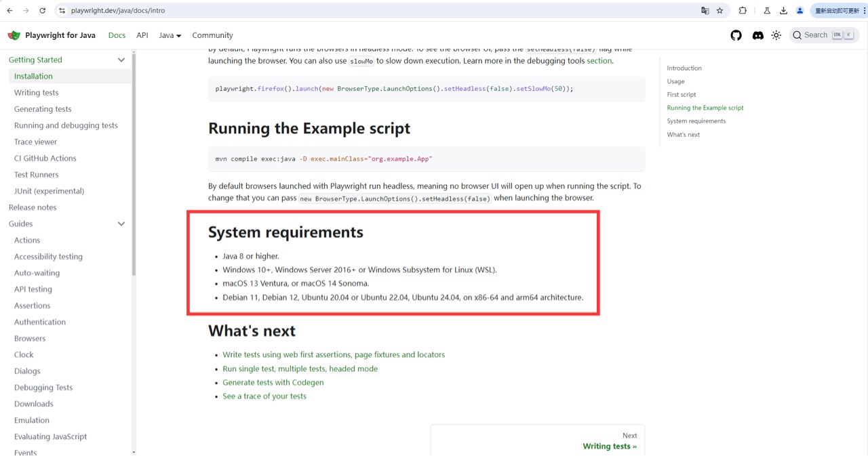
Task: Open the Docs tab in navbar
Action: [117, 35]
